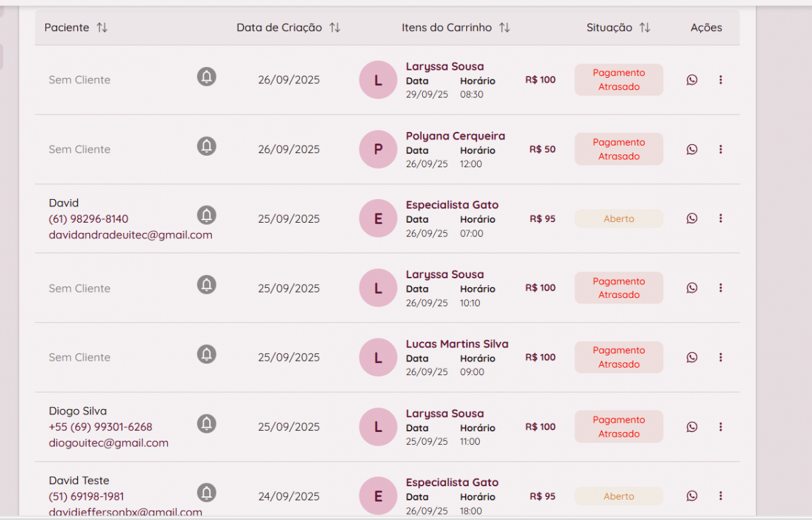Sort the table by Paciente column
The height and width of the screenshot is (520, 812).
click(x=101, y=28)
